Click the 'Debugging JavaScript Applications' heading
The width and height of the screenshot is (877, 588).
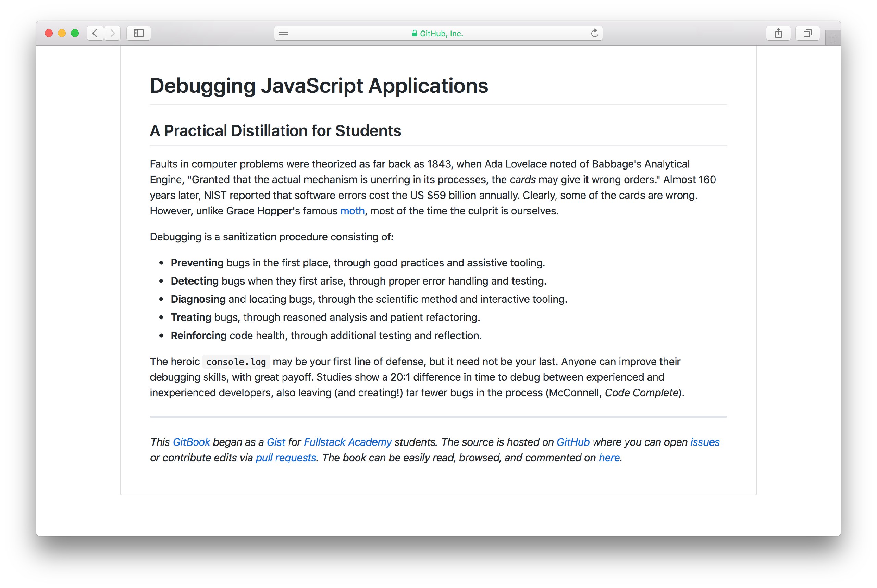[x=319, y=86]
